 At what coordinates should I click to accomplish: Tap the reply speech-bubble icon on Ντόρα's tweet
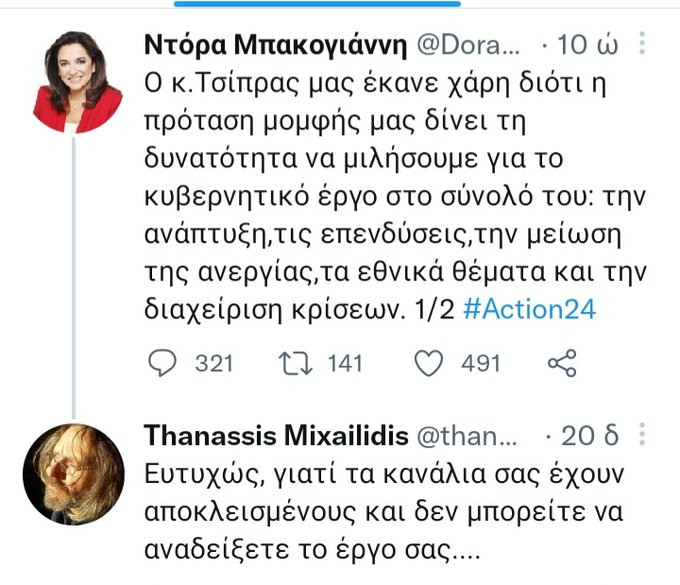pyautogui.click(x=161, y=363)
